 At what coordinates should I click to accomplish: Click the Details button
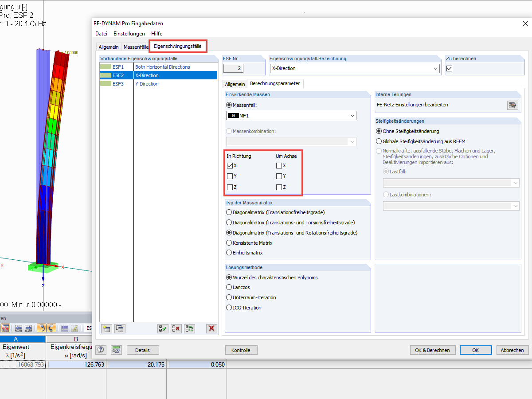pos(143,350)
